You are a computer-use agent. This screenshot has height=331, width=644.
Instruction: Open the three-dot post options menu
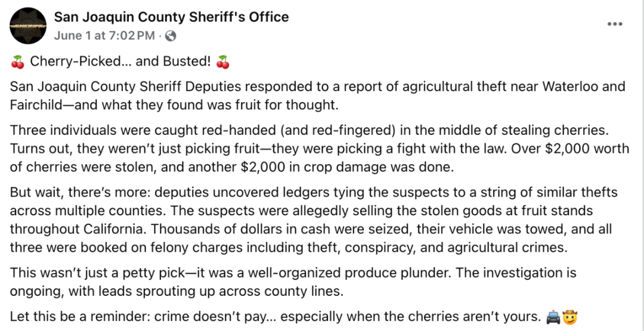615,24
